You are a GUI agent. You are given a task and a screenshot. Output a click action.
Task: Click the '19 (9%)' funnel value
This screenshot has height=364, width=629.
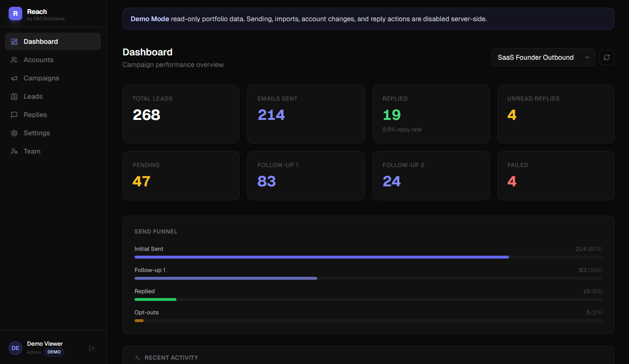pos(592,291)
